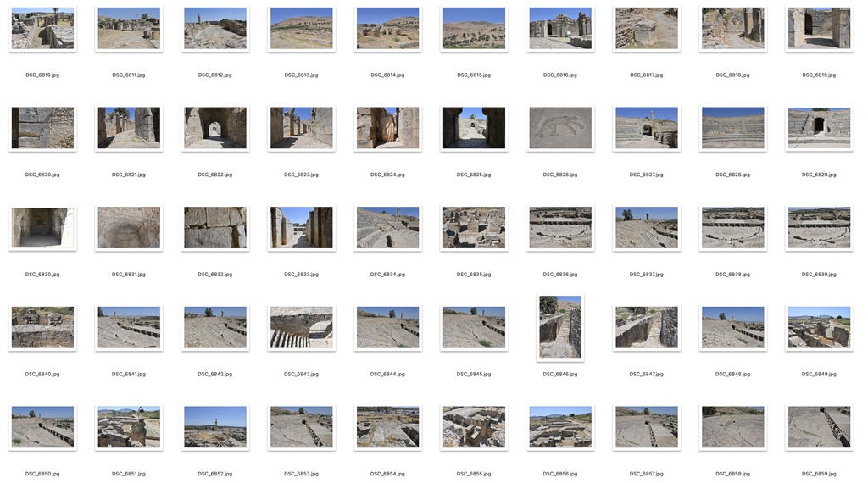The width and height of the screenshot is (868, 483).
Task: Click the DSC_6822.jpg file name text
Action: 215,175
